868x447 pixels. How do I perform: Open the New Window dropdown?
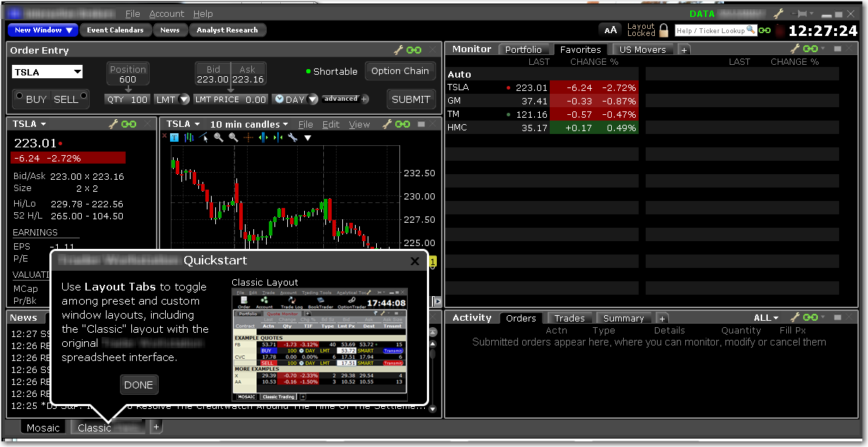pos(43,30)
